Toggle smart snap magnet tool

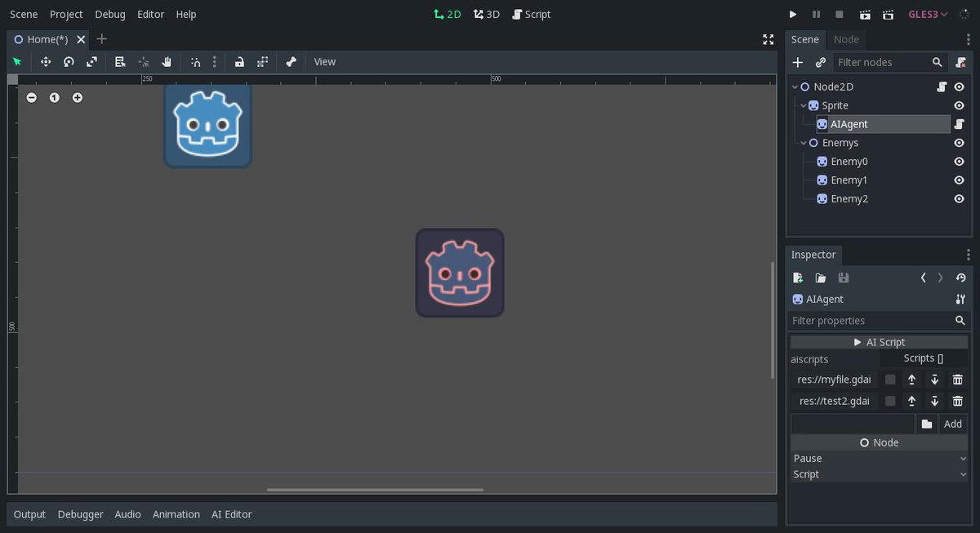click(195, 62)
